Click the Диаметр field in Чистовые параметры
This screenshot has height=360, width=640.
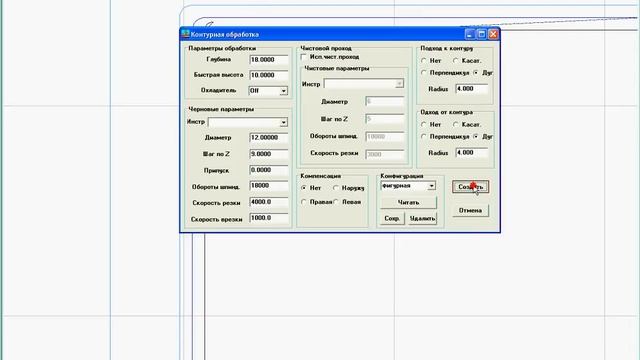(384, 101)
